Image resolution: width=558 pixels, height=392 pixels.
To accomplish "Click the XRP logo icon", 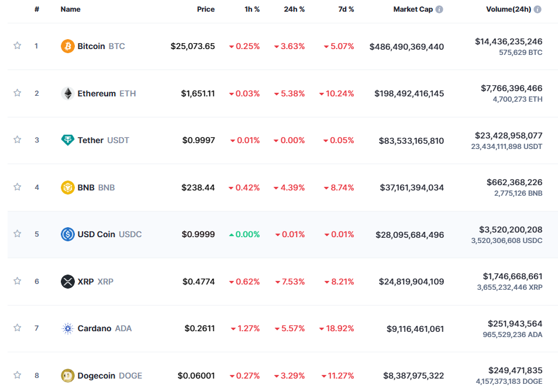I will click(68, 282).
